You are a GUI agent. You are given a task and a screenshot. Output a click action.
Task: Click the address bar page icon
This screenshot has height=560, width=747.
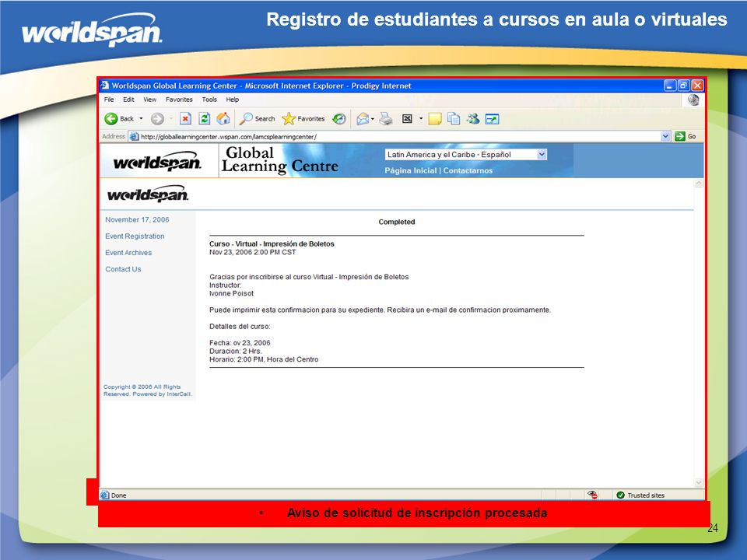pos(134,137)
